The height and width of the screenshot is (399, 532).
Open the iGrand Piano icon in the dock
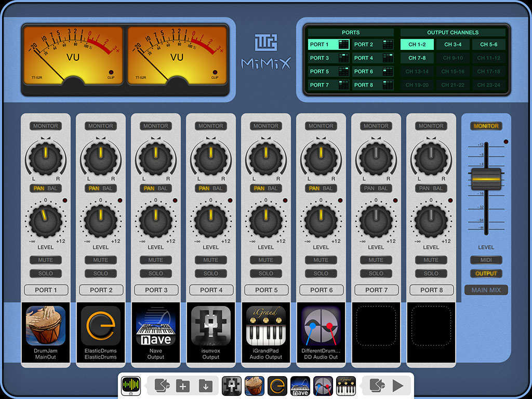pyautogui.click(x=345, y=385)
